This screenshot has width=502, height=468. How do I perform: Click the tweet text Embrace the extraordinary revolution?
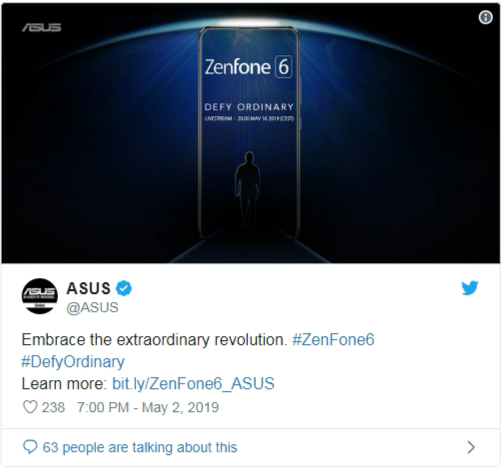point(154,340)
